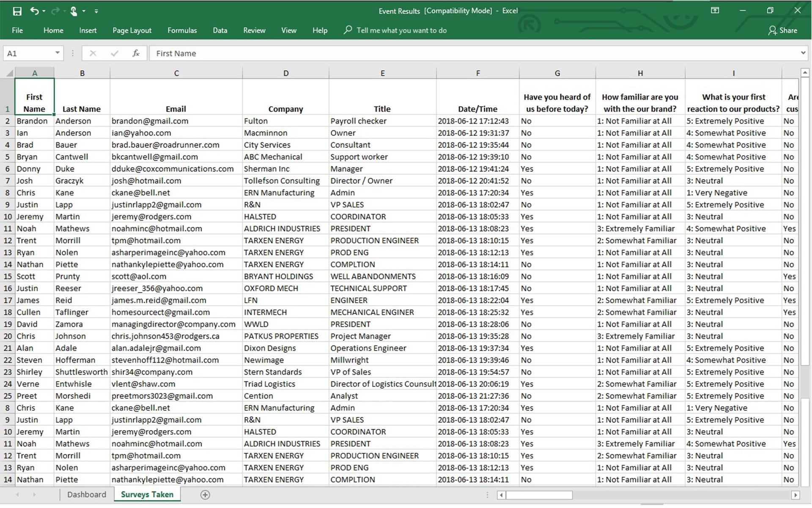Add a new sheet with plus icon

[x=205, y=495]
